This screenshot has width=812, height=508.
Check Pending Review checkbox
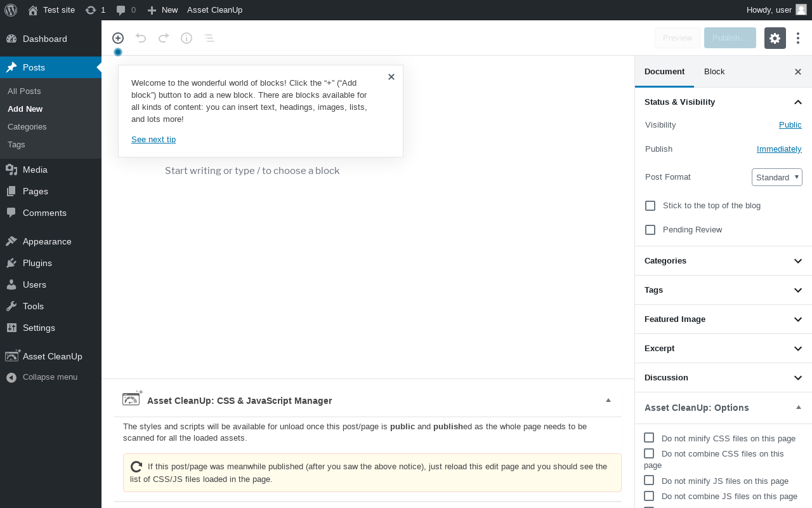click(x=650, y=230)
